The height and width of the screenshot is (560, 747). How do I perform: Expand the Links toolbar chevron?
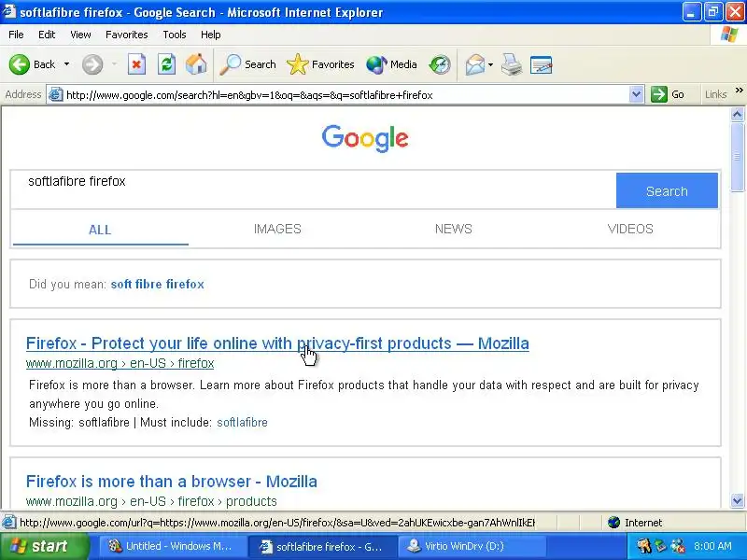739,90
